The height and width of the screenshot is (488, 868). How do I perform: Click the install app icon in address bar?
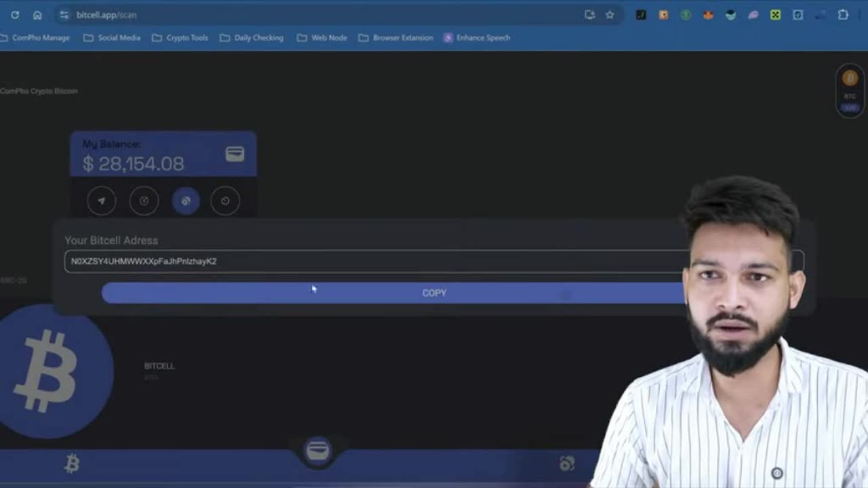click(589, 15)
